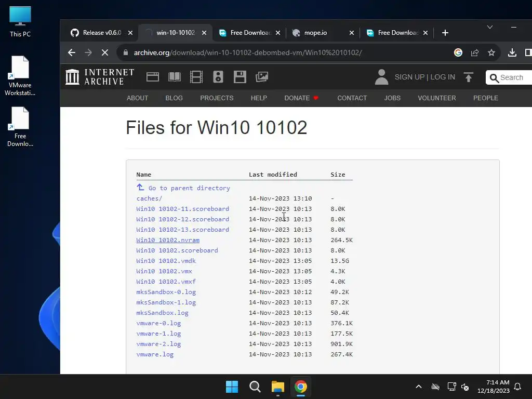Bookmark this page with the star icon

tap(491, 52)
